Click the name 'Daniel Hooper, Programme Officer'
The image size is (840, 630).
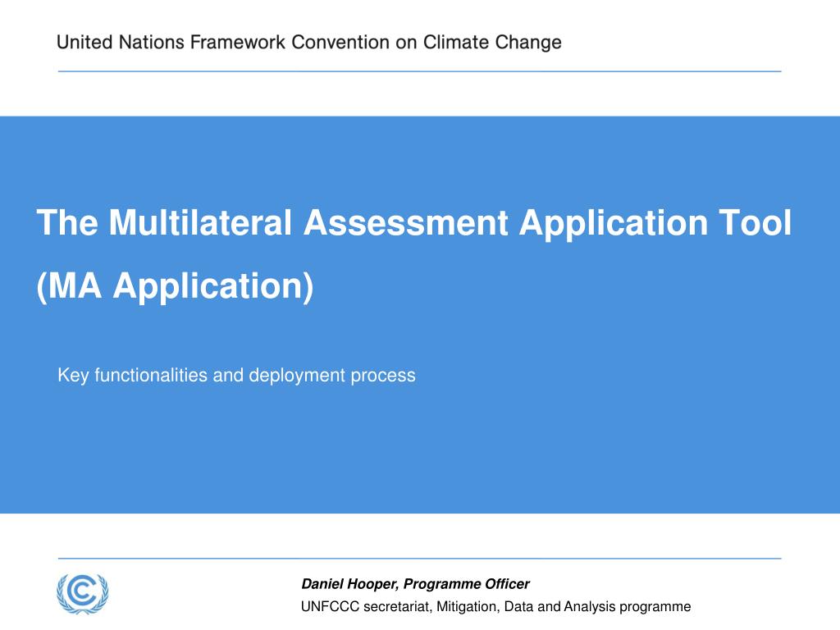point(415,584)
